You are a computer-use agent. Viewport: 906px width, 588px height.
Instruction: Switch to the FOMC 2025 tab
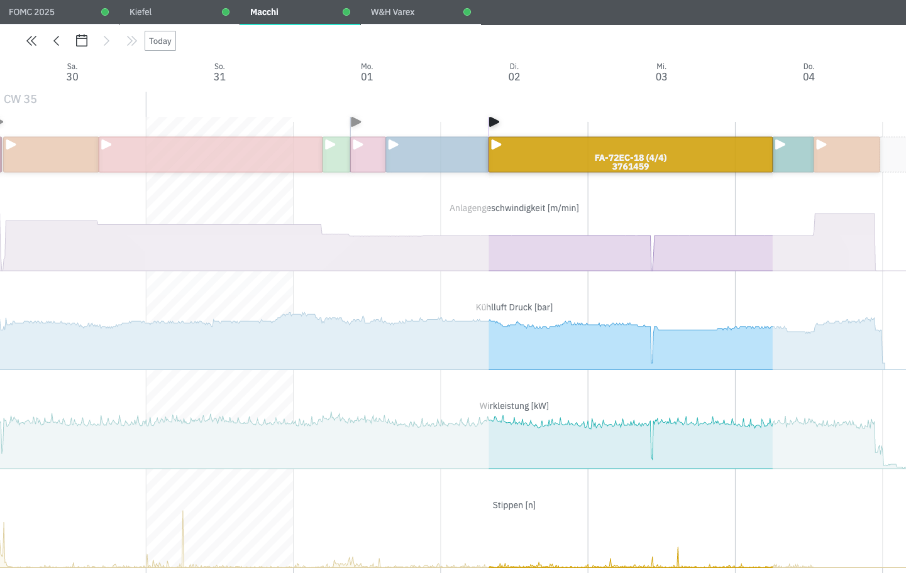point(32,12)
